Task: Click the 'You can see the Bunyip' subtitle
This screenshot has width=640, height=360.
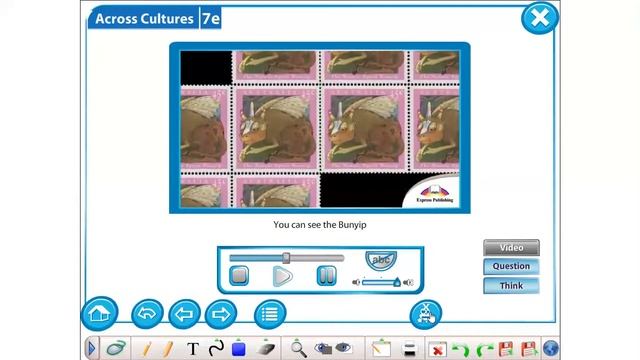Action: (320, 225)
